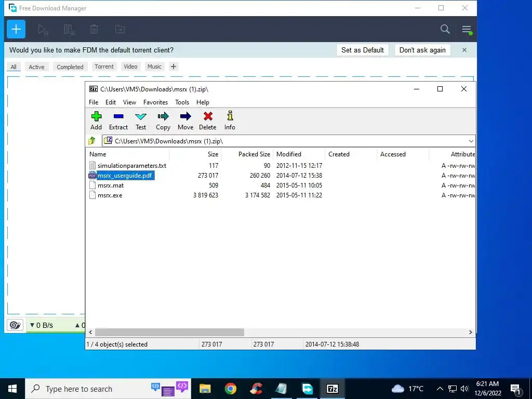Open the weather widget showing 17°C
The height and width of the screenshot is (399, 532).
pyautogui.click(x=408, y=389)
